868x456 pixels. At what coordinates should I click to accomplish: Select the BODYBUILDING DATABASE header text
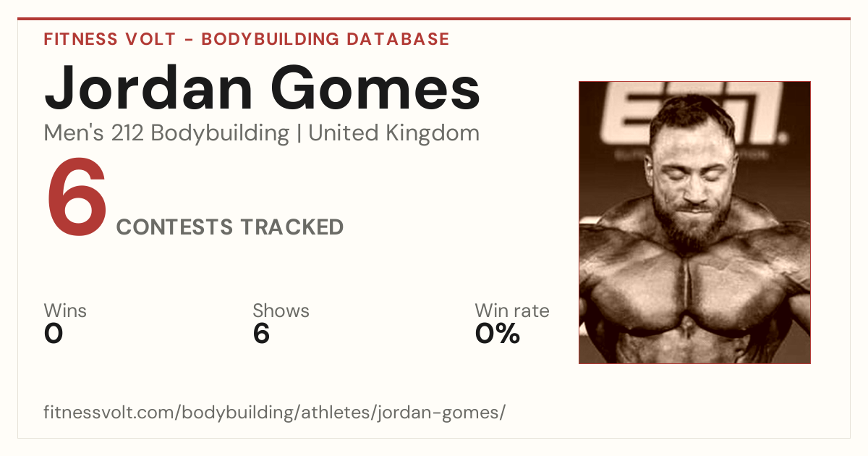click(x=325, y=39)
